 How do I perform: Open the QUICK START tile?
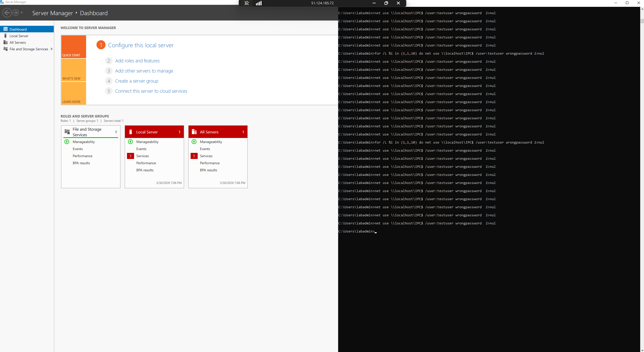click(x=73, y=47)
